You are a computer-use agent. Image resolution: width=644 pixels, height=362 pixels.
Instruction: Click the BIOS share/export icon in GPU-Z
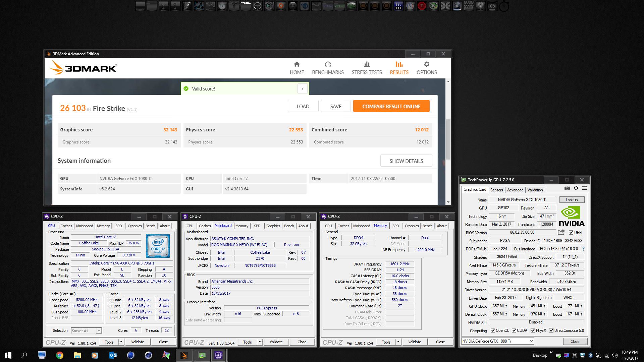pos(561,232)
